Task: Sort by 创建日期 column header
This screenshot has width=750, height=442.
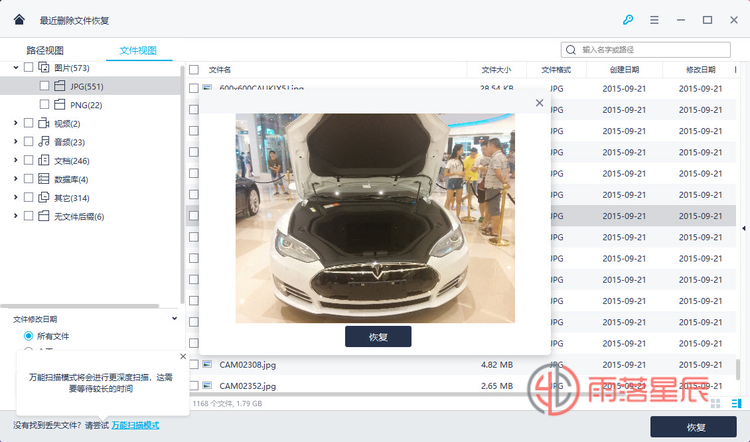Action: click(x=624, y=70)
